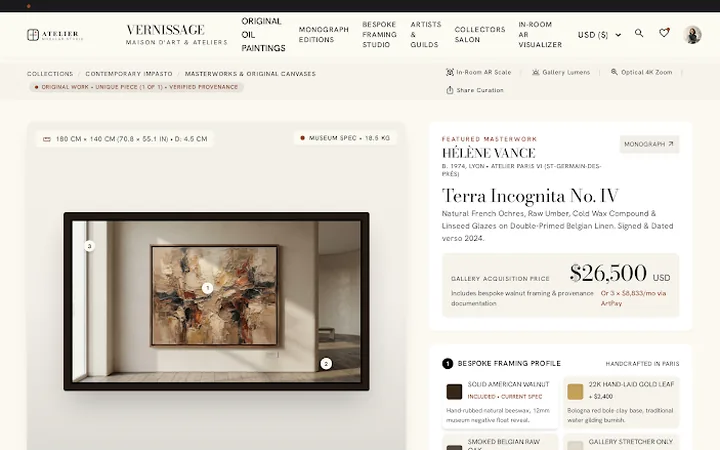Click the room preview image of painting
Viewport: 720px width, 450px height.
216,301
